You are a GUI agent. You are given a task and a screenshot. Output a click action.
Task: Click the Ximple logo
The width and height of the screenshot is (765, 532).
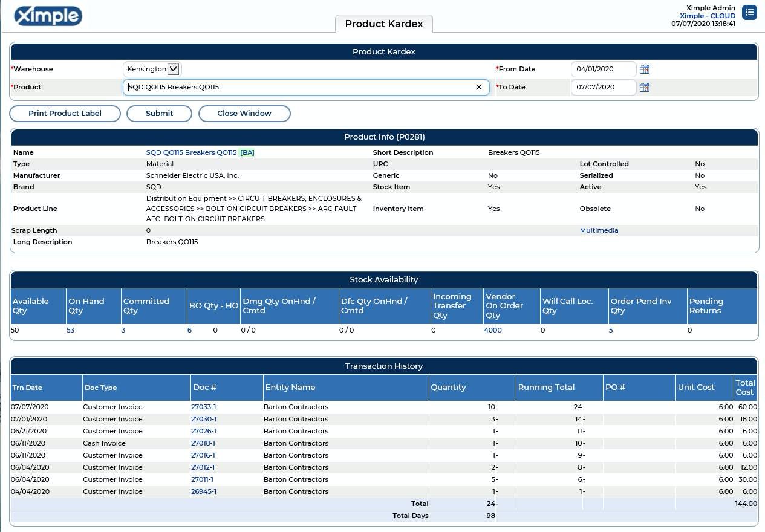click(x=48, y=16)
